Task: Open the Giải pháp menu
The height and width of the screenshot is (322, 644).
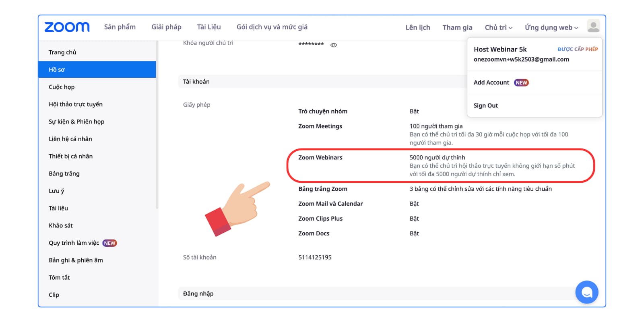Action: pos(166,27)
